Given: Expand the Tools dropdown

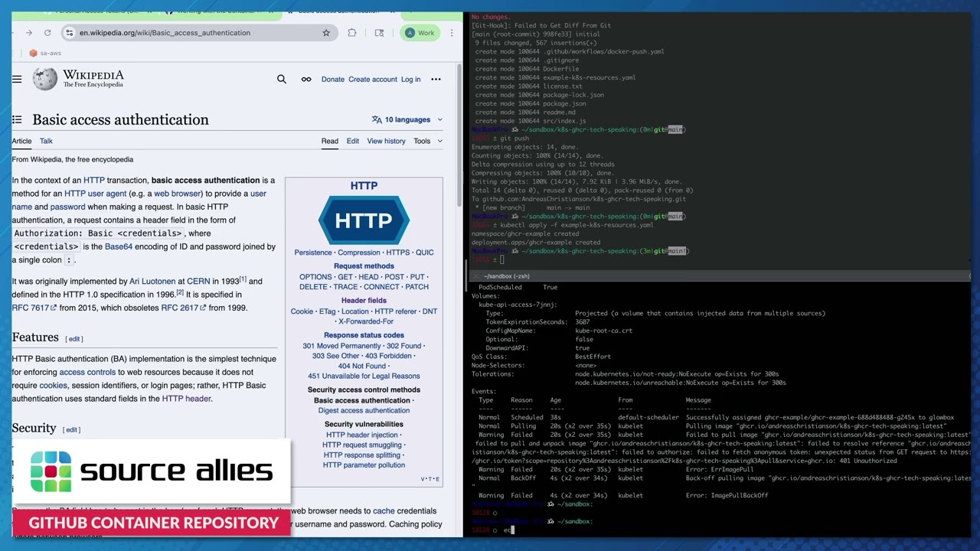Looking at the screenshot, I should 428,141.
